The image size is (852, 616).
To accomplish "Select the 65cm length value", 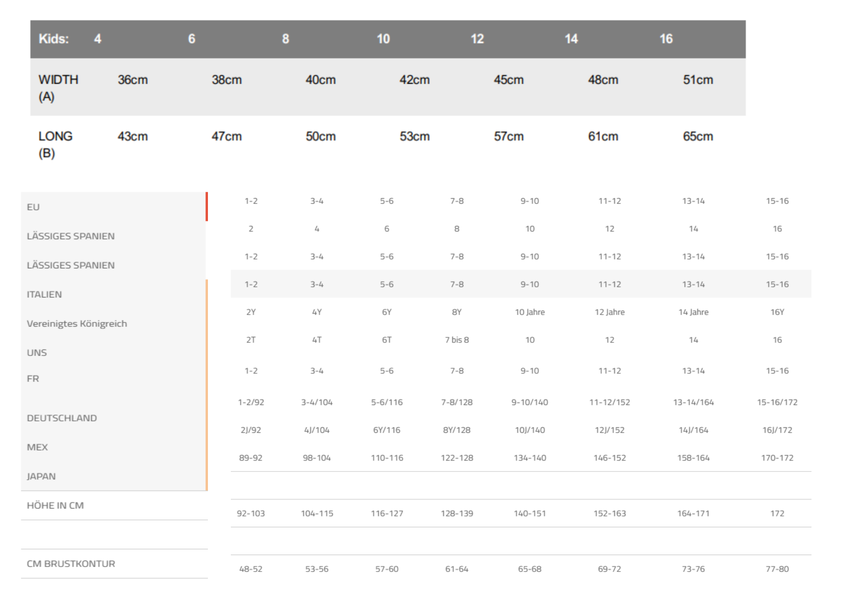I will [698, 136].
